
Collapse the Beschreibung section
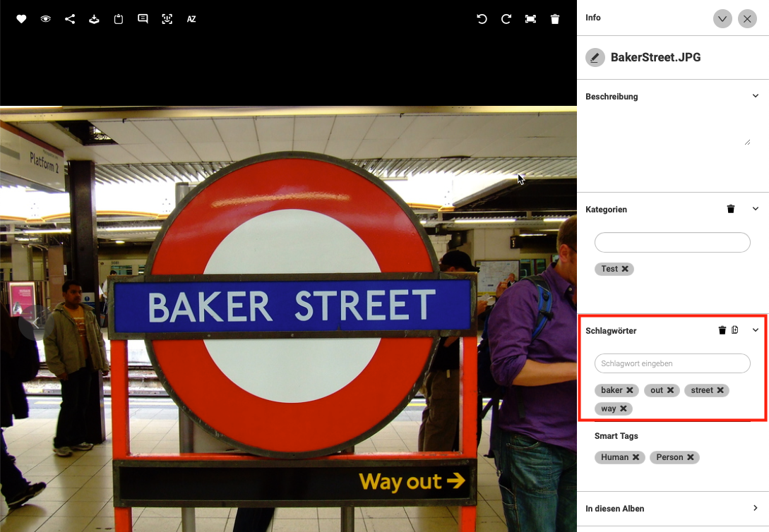(756, 96)
